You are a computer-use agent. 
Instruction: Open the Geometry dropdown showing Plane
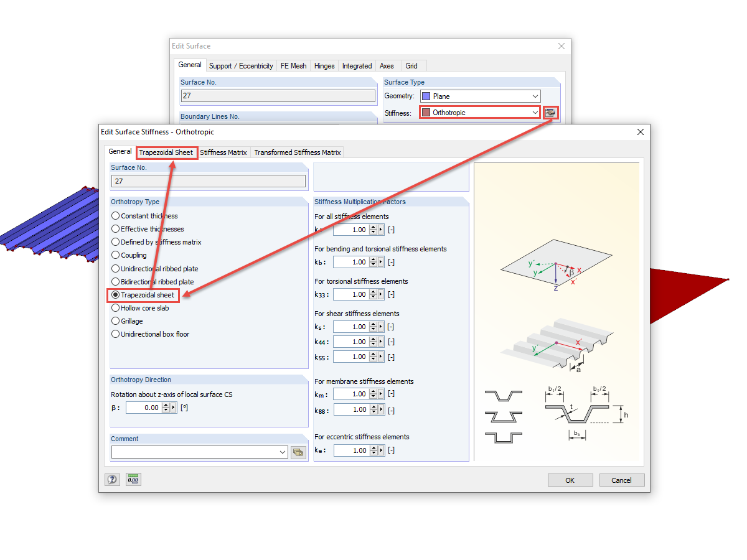coord(534,96)
